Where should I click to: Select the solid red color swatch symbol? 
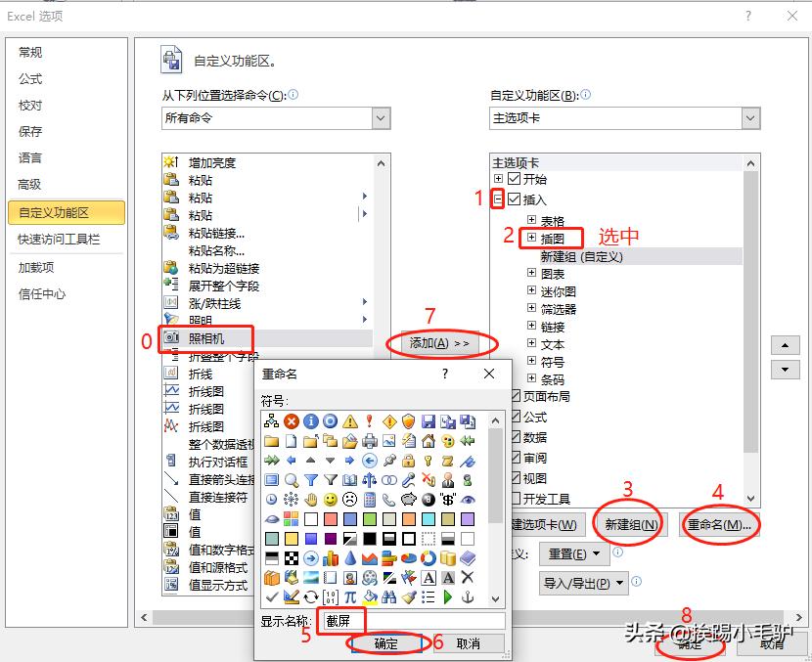(330, 519)
